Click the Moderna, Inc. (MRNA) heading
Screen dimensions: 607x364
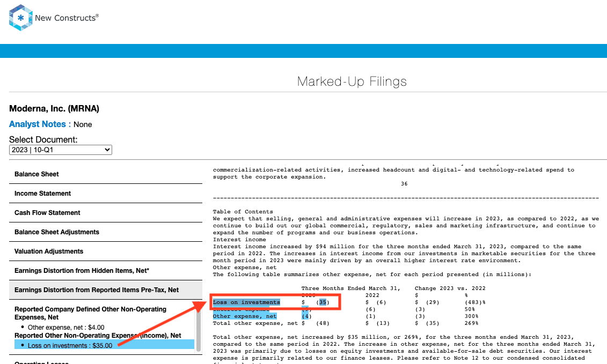coord(54,109)
